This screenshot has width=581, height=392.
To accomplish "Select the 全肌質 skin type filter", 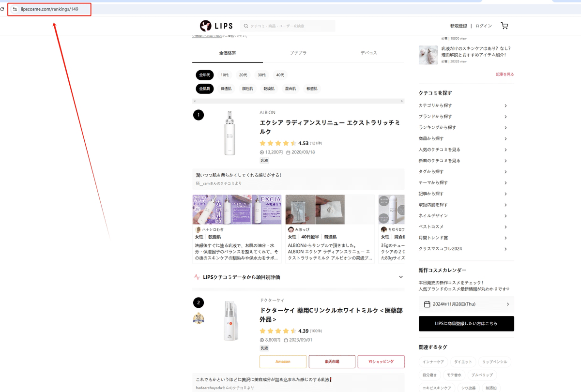I will [205, 89].
